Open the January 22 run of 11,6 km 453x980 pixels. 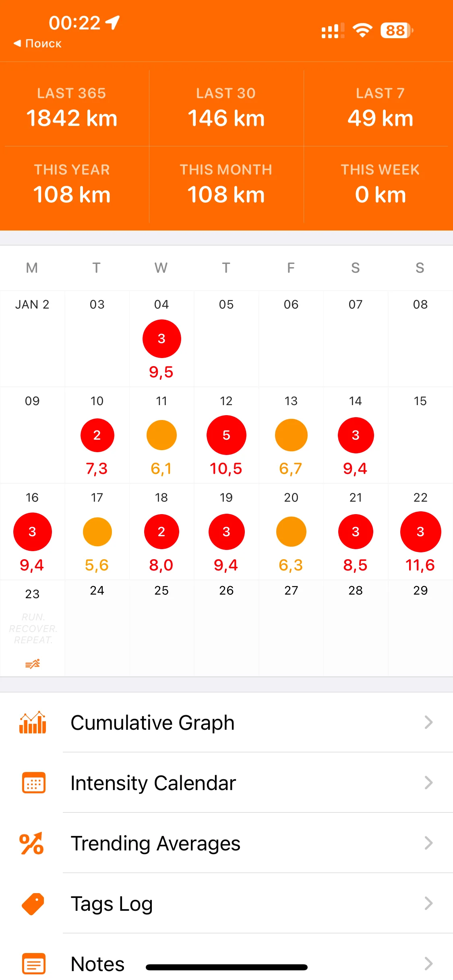click(420, 532)
